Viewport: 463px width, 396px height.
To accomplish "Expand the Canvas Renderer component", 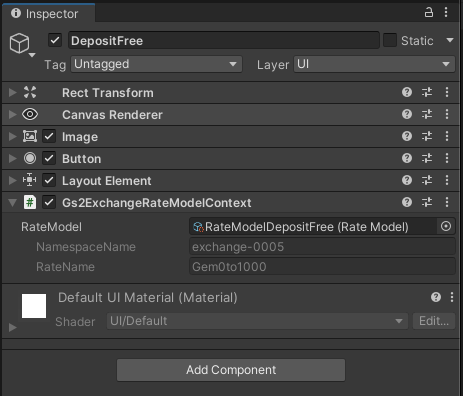I will click(12, 114).
